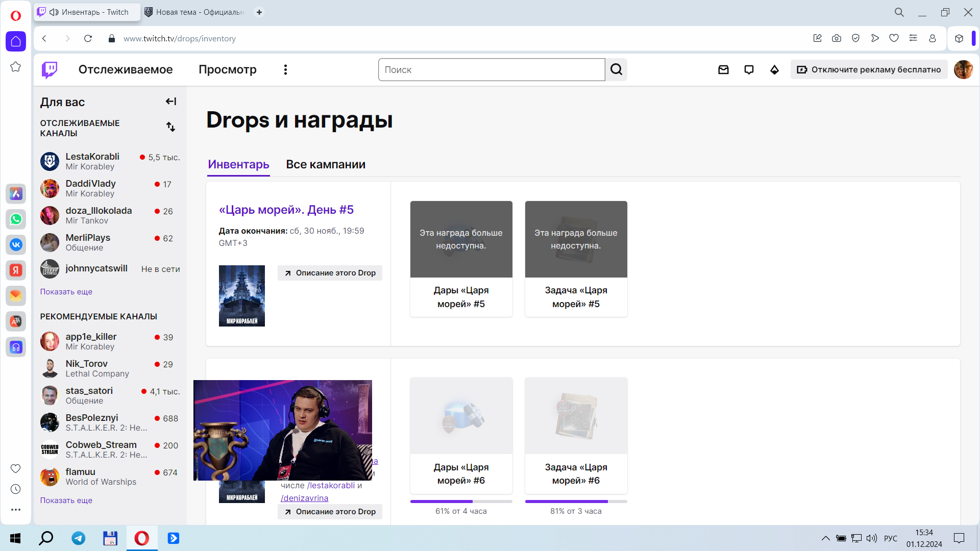The width and height of the screenshot is (980, 551).
Task: Open the /denizavrina channel link
Action: (305, 498)
